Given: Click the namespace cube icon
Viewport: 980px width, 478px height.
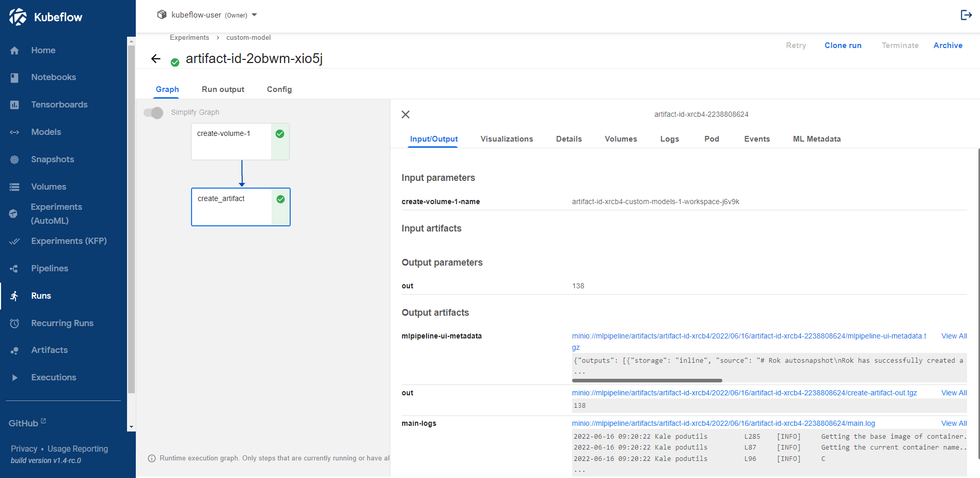Looking at the screenshot, I should click(162, 14).
